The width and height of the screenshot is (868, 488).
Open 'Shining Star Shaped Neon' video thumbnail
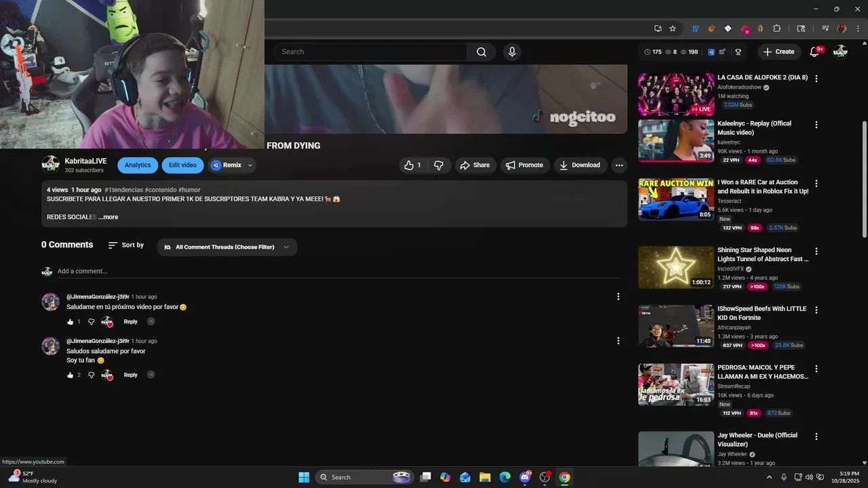(676, 267)
